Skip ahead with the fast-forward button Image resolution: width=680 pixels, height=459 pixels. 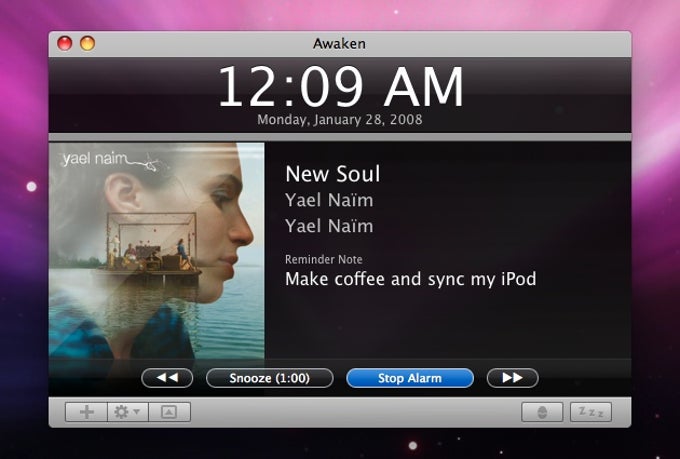point(513,378)
